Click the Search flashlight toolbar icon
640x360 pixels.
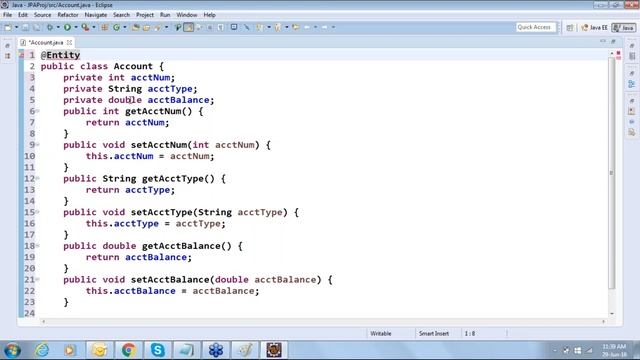pyautogui.click(x=158, y=27)
